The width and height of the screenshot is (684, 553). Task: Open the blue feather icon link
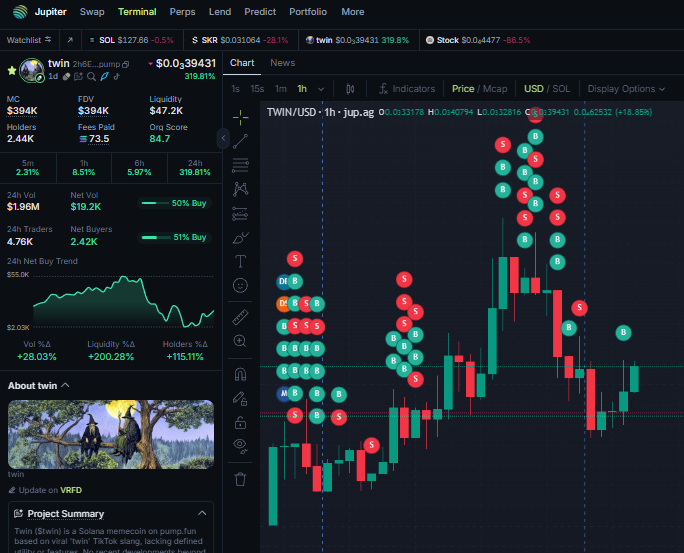[104, 77]
